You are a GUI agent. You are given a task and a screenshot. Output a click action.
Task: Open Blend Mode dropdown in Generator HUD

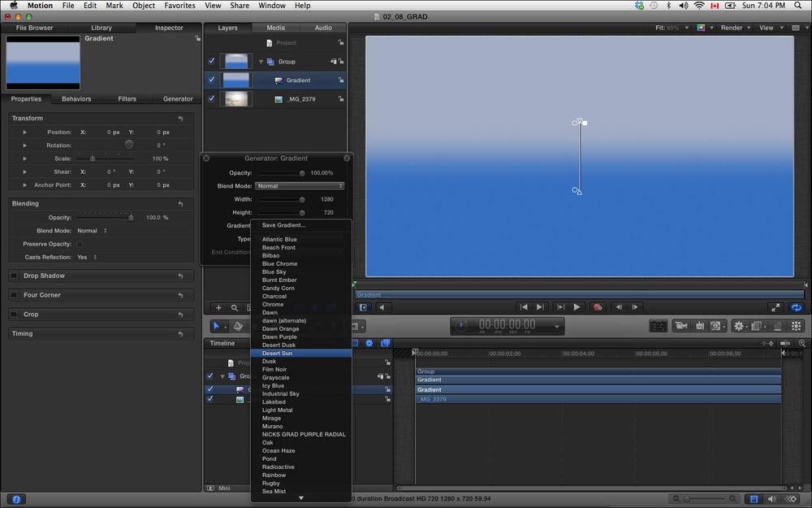click(300, 186)
